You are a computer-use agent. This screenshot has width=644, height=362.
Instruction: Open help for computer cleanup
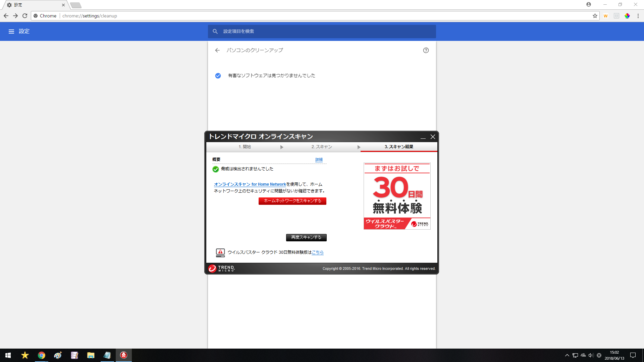[426, 50]
